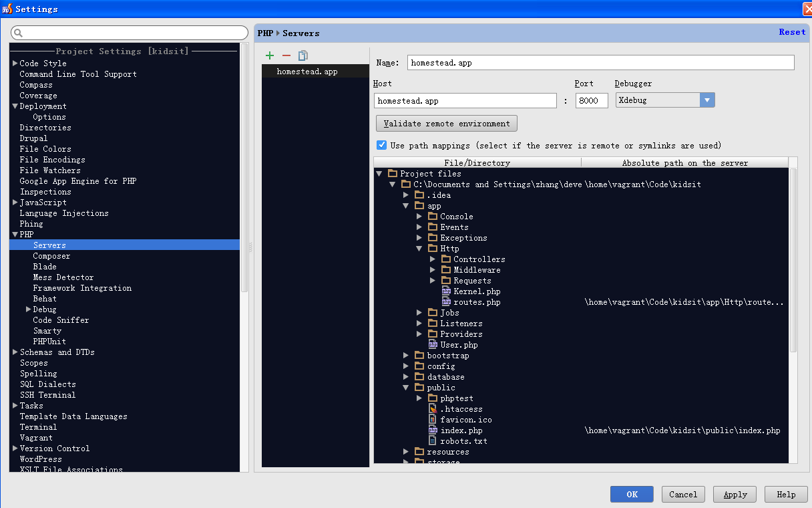The width and height of the screenshot is (812, 508).
Task: Click the Providers folder icon
Action: [433, 334]
